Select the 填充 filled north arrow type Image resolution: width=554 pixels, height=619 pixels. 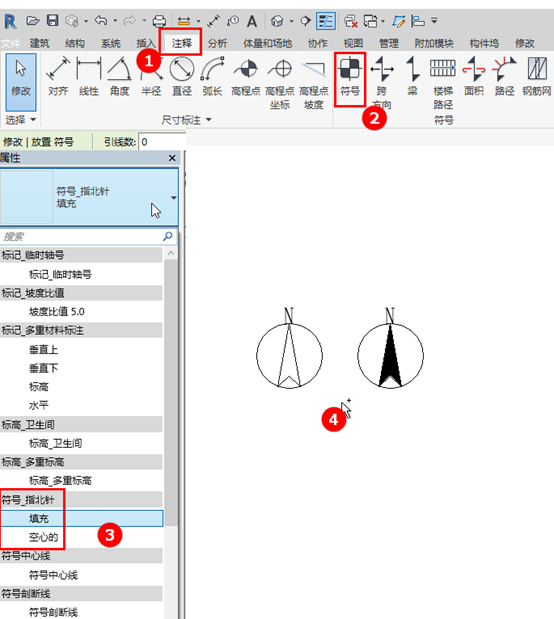coord(81,518)
